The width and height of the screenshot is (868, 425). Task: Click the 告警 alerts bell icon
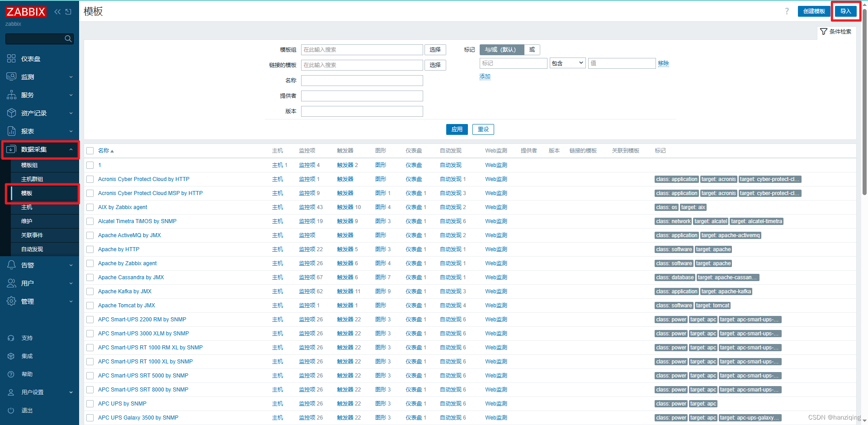(x=11, y=265)
